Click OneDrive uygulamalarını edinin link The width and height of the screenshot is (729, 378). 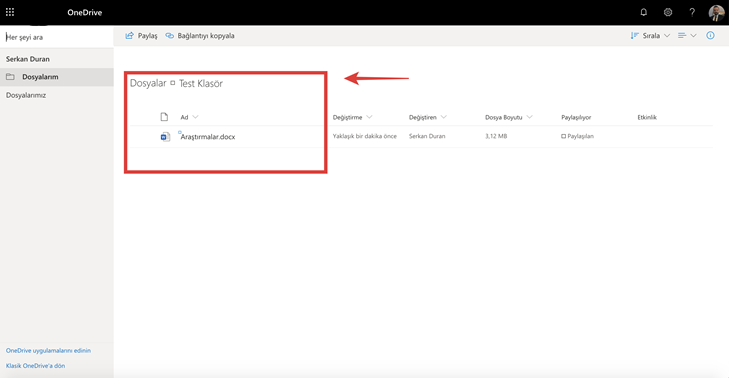click(48, 351)
